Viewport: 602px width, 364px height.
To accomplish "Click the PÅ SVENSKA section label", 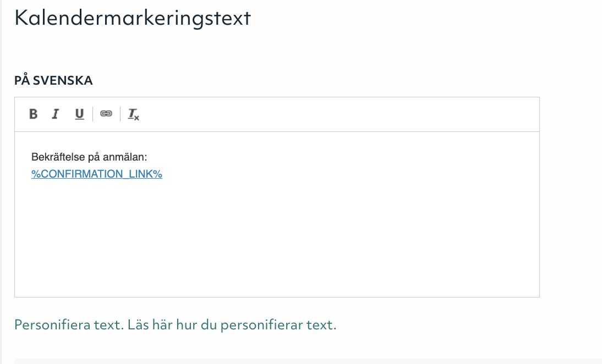I will click(53, 80).
